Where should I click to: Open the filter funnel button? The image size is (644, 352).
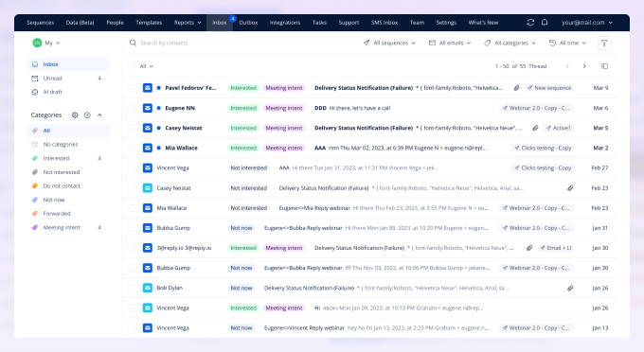click(x=604, y=44)
